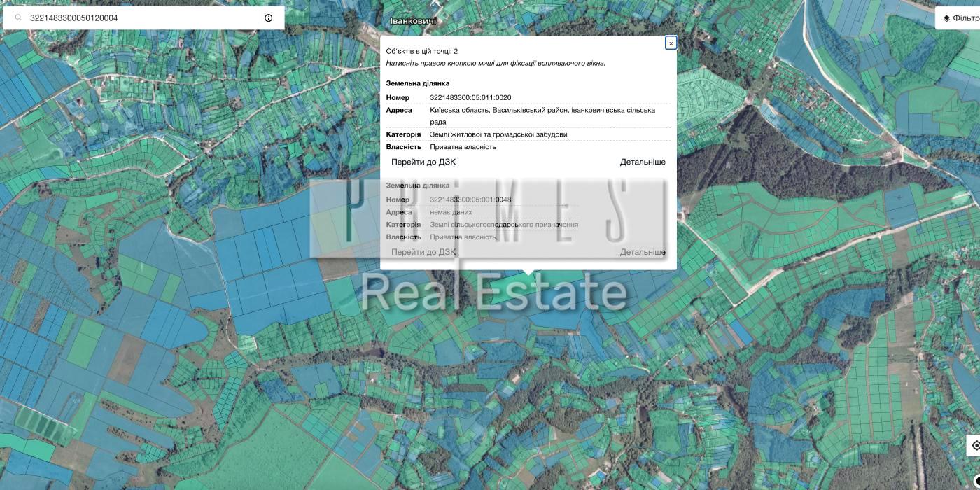Click the round icon below the locate button

[976, 480]
